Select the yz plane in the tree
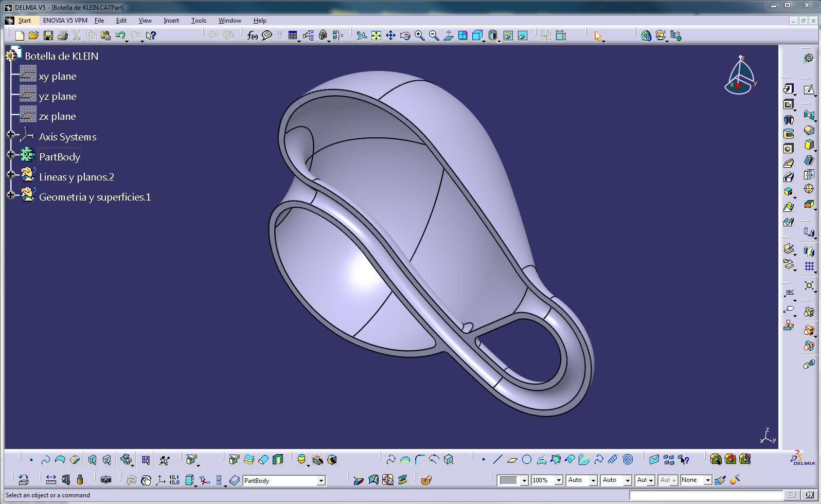 (58, 96)
